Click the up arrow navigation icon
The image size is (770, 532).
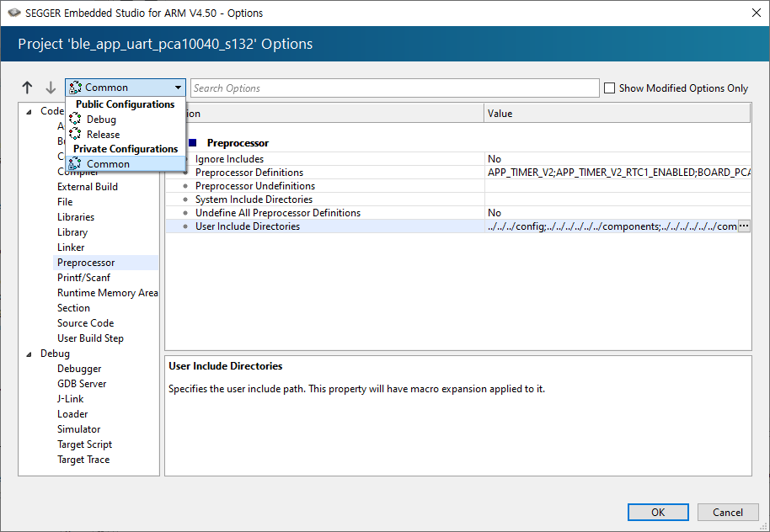(27, 88)
